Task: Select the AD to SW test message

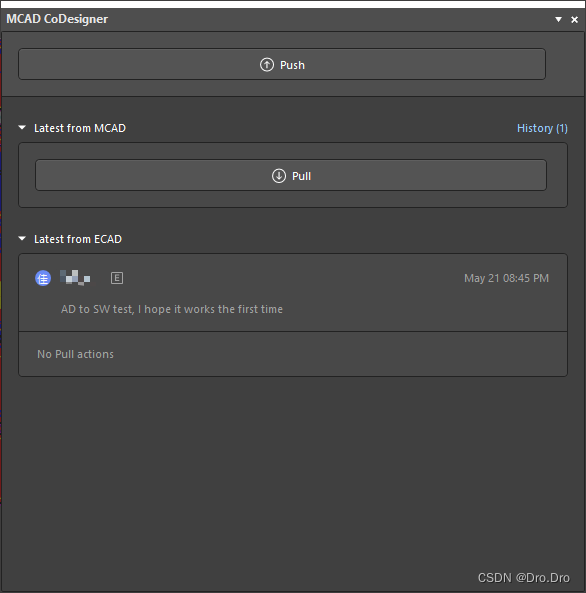Action: [172, 309]
